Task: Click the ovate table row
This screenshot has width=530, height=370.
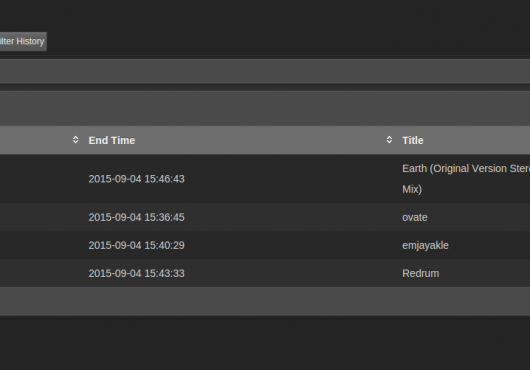Action: point(265,217)
